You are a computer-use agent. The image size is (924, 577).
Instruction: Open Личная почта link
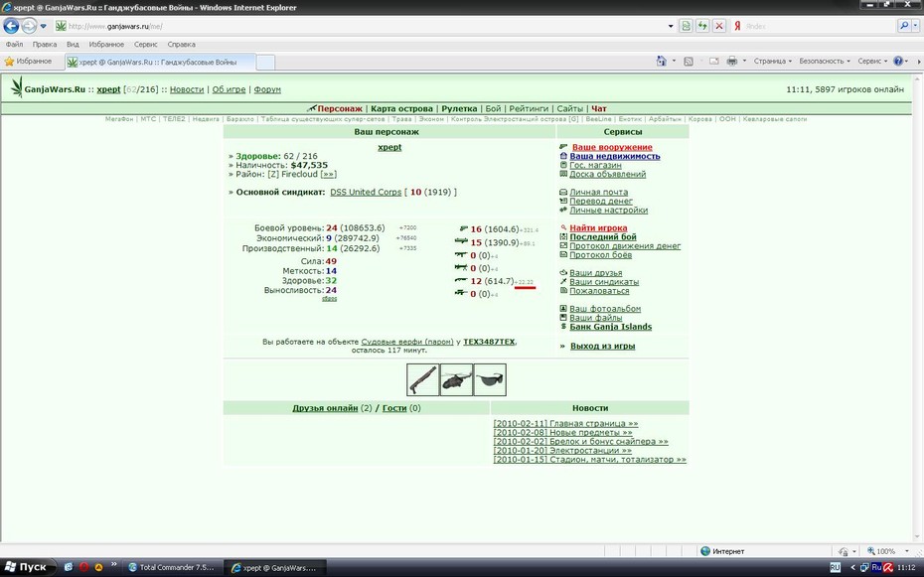click(599, 192)
